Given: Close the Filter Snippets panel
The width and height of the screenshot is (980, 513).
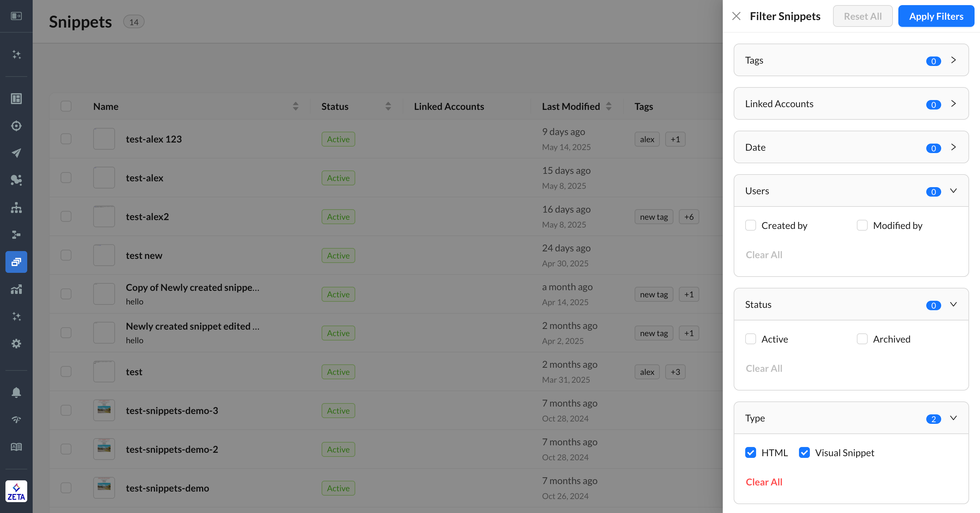Looking at the screenshot, I should (x=736, y=16).
